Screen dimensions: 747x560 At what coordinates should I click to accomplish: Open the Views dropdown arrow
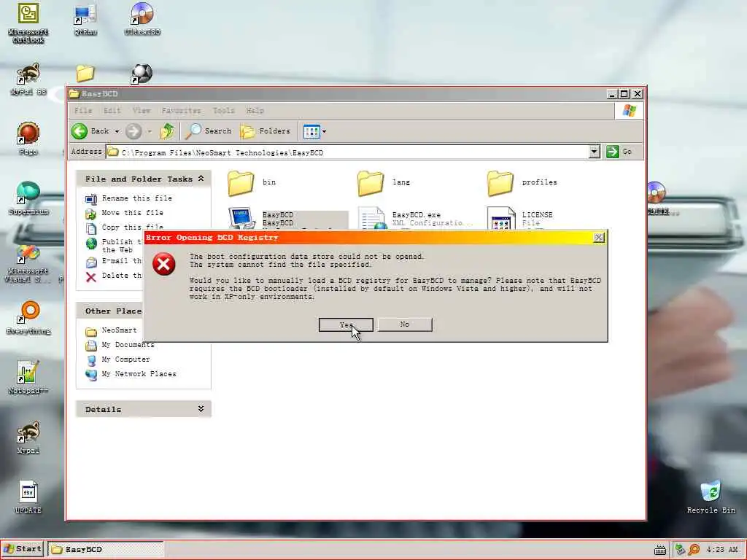325,131
